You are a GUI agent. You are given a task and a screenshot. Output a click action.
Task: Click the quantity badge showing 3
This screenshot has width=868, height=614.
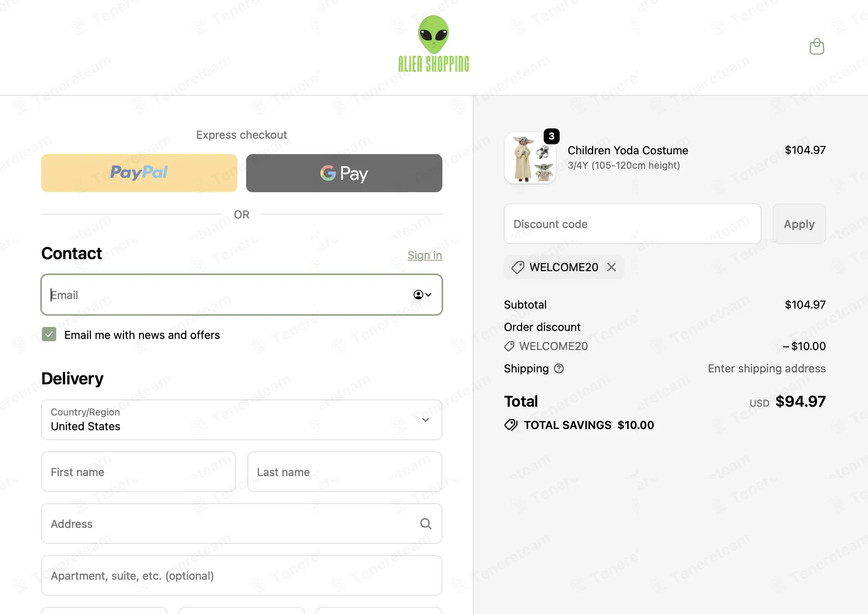[x=551, y=136]
